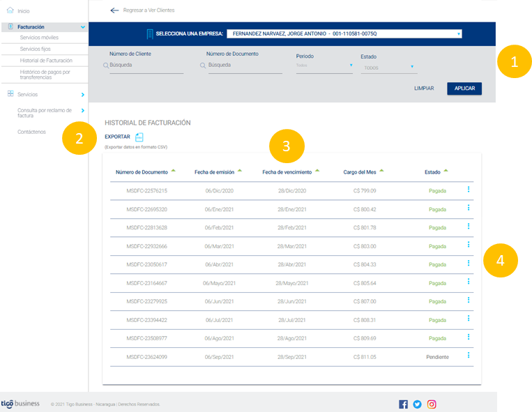Click the APLICAR button

tap(464, 89)
